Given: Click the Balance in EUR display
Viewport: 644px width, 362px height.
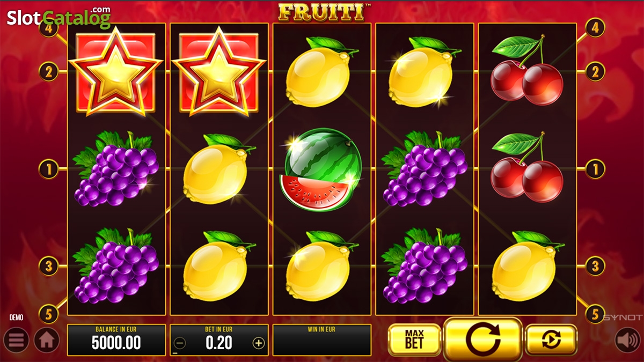Looking at the screenshot, I should click(x=116, y=340).
